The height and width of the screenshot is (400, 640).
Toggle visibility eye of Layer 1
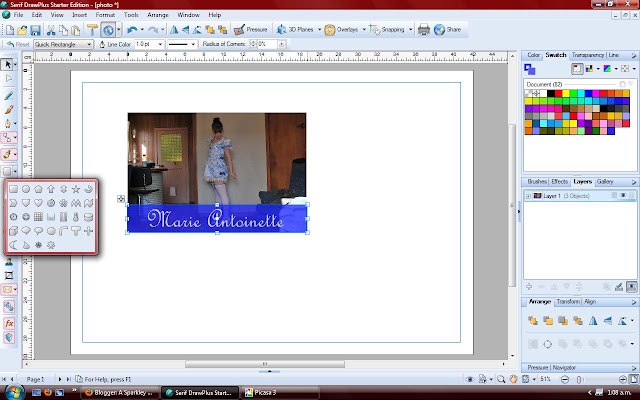coord(623,196)
